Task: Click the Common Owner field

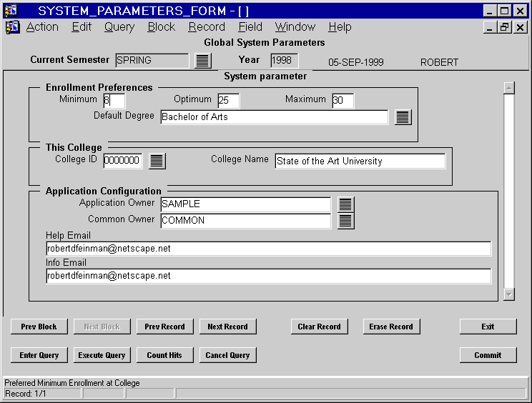Action: pos(246,221)
